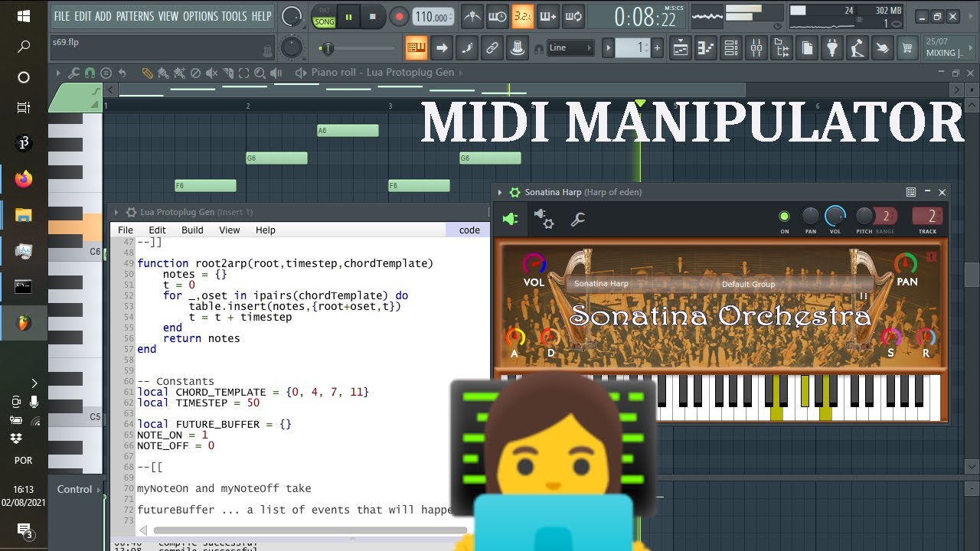Open the PATTERNS menu
This screenshot has width=980, height=551.
135,16
